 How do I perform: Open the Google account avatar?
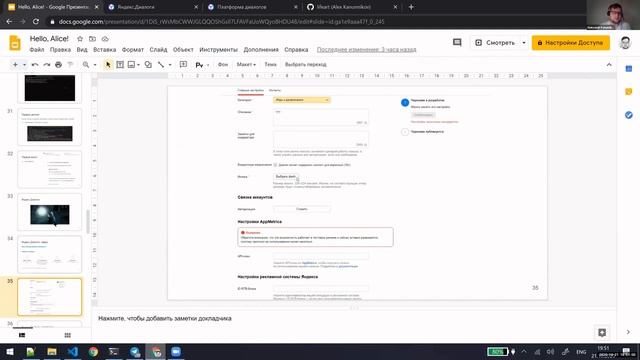pos(625,42)
